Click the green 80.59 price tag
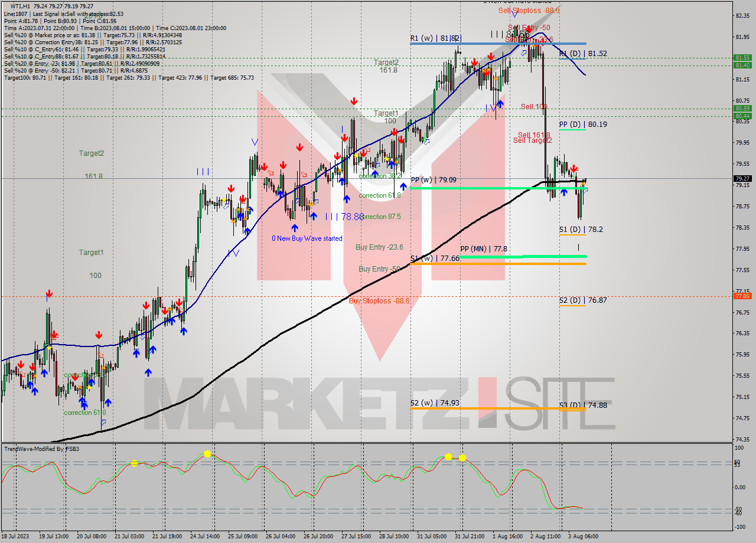 coord(742,109)
